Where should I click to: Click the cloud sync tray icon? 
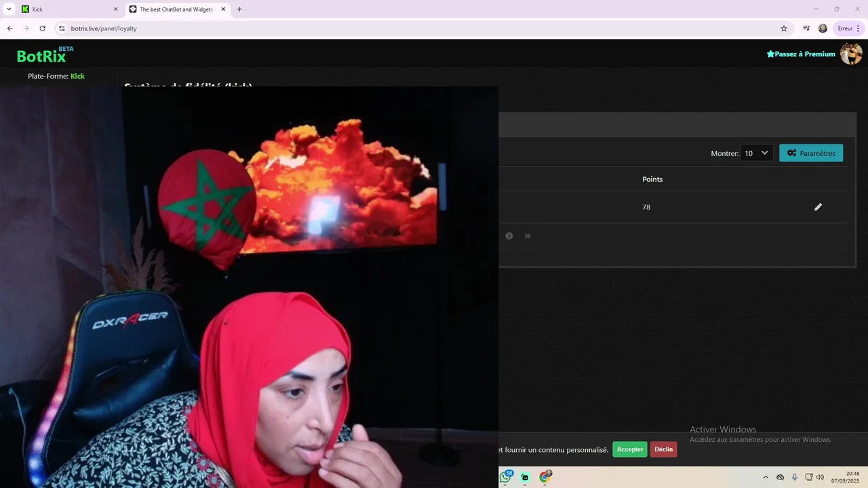[781, 477]
